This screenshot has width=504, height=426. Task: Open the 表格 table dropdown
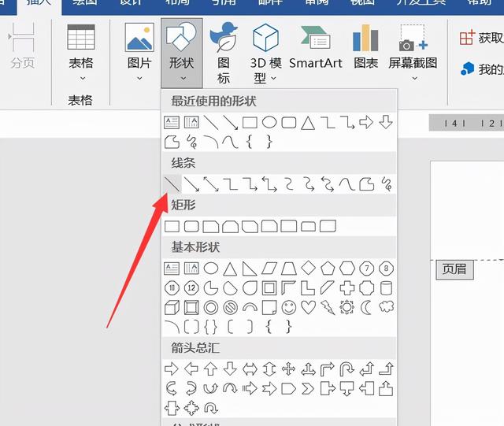tap(81, 53)
